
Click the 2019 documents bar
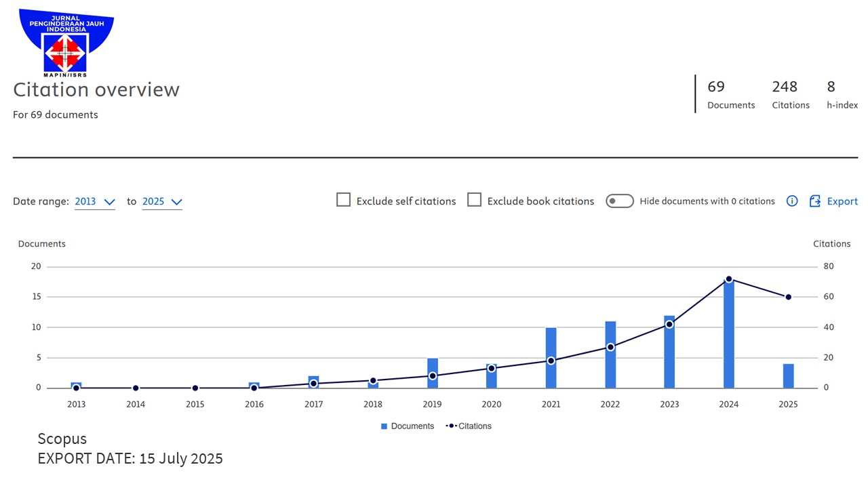[433, 366]
